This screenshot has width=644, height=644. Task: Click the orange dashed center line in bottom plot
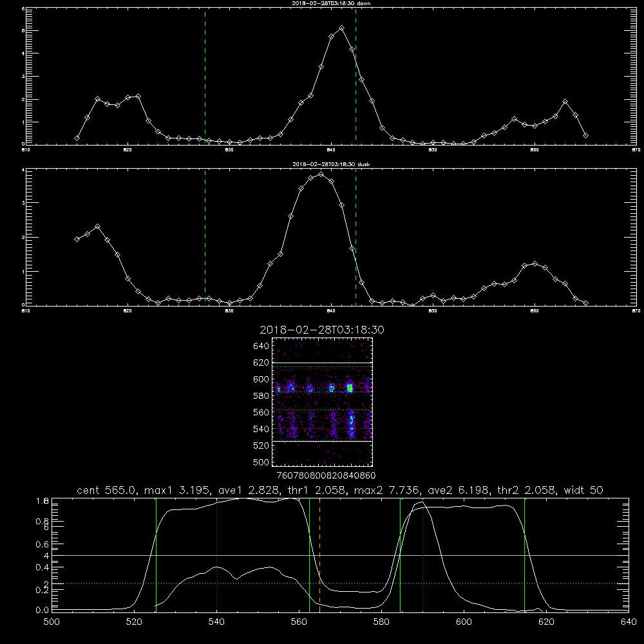(x=319, y=555)
